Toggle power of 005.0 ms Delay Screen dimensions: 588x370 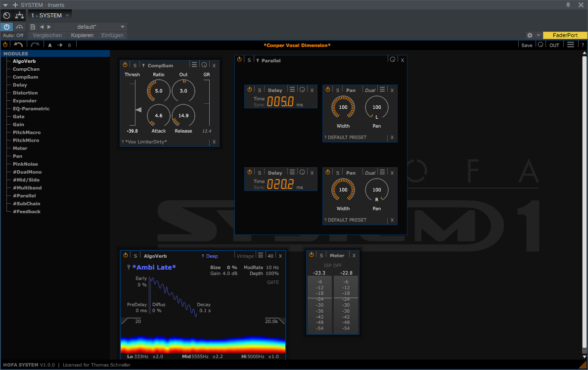point(250,90)
